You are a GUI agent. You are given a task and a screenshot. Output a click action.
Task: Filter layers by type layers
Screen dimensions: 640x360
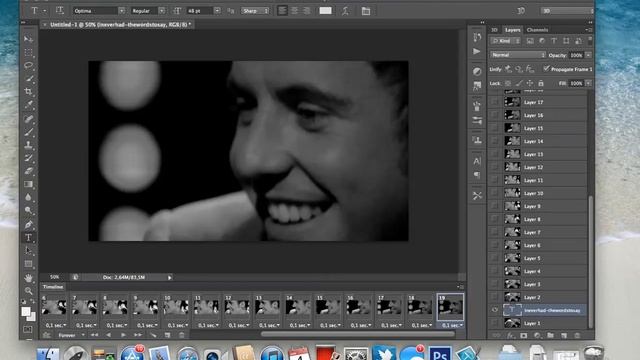click(x=554, y=41)
